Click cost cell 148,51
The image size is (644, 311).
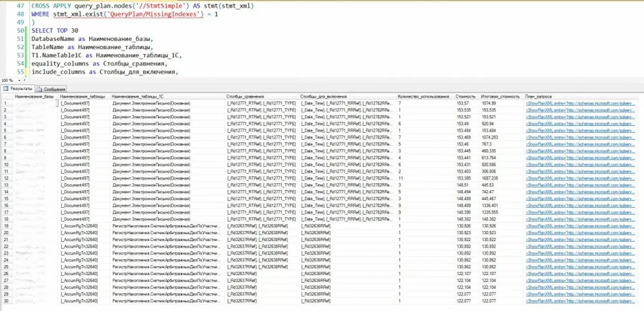tap(462, 185)
